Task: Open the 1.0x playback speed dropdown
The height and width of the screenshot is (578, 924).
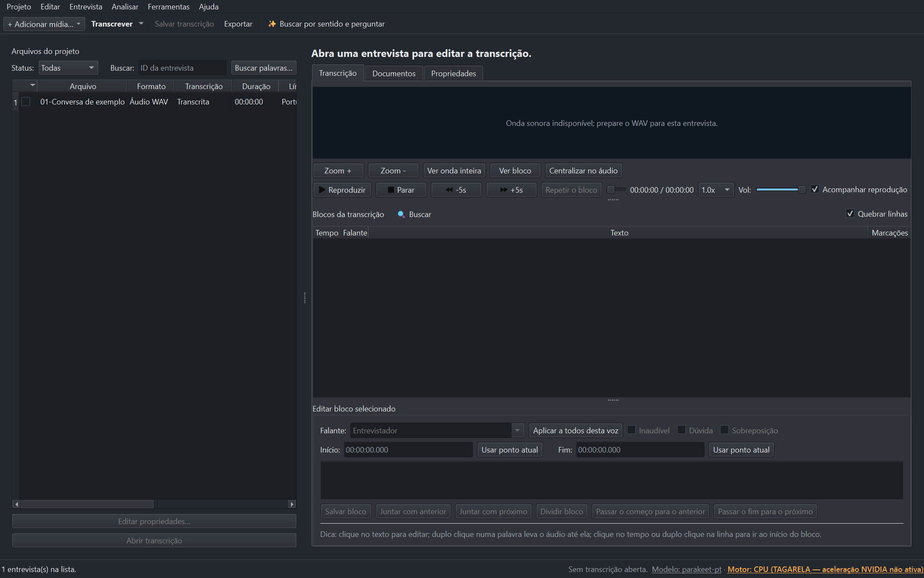Action: (x=716, y=190)
